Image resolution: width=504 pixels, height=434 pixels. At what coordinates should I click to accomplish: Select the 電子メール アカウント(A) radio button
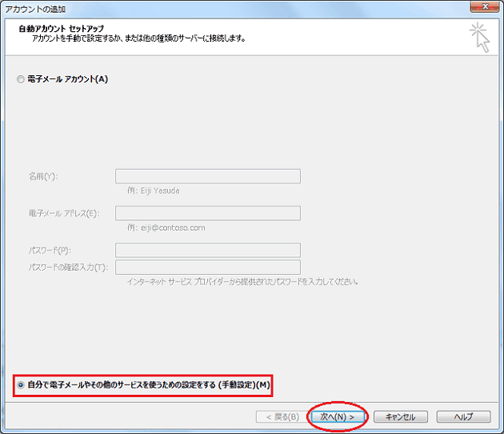pos(21,79)
